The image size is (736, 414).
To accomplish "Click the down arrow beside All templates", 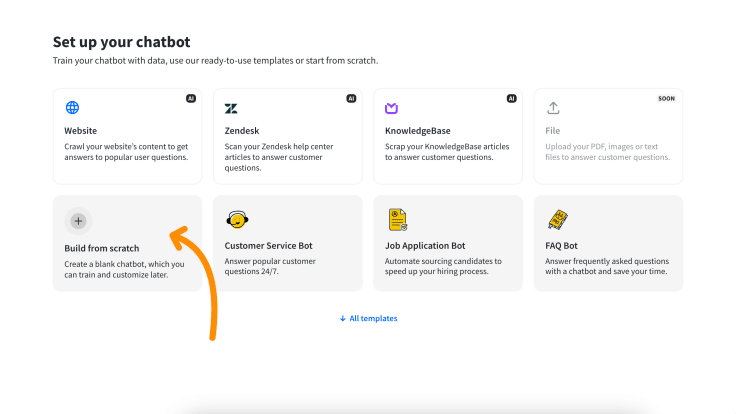I will coord(342,318).
